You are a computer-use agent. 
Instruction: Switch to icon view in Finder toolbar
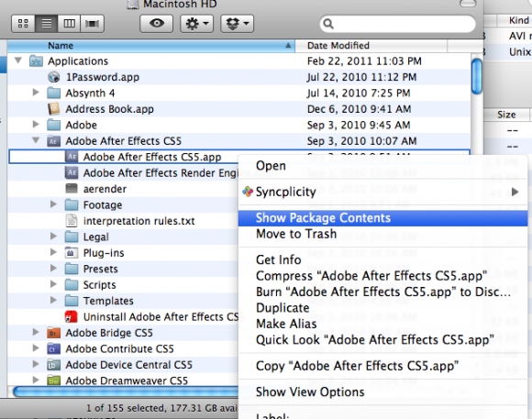pyautogui.click(x=23, y=24)
